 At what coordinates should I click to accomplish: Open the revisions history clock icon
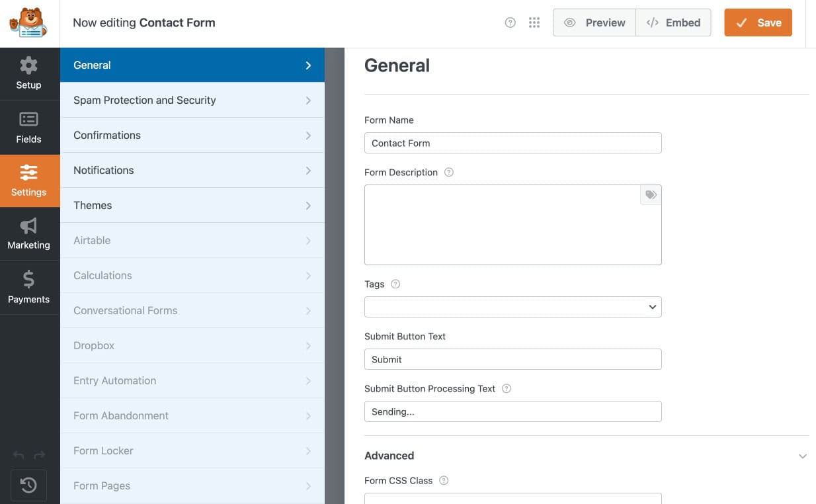28,485
